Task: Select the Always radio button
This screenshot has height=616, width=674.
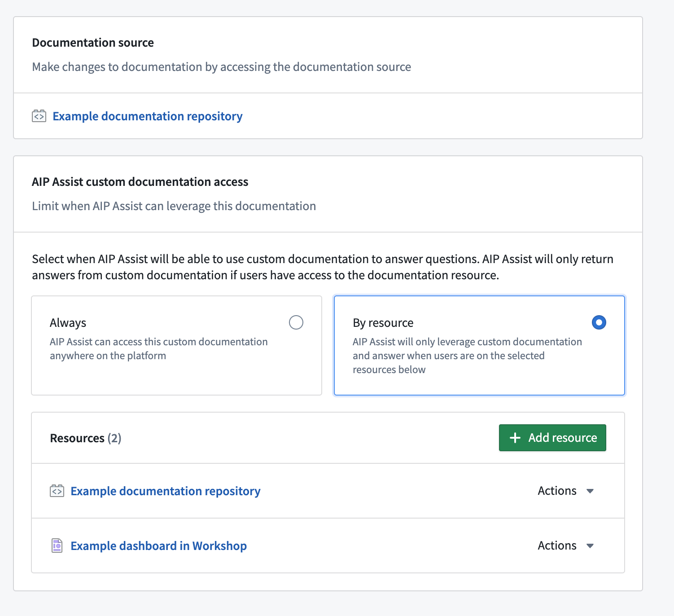Action: tap(296, 322)
